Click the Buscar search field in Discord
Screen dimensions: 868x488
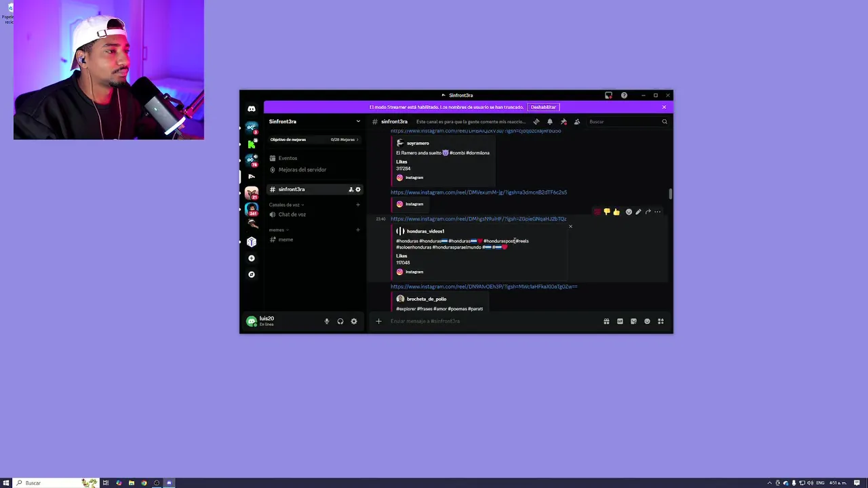point(627,122)
